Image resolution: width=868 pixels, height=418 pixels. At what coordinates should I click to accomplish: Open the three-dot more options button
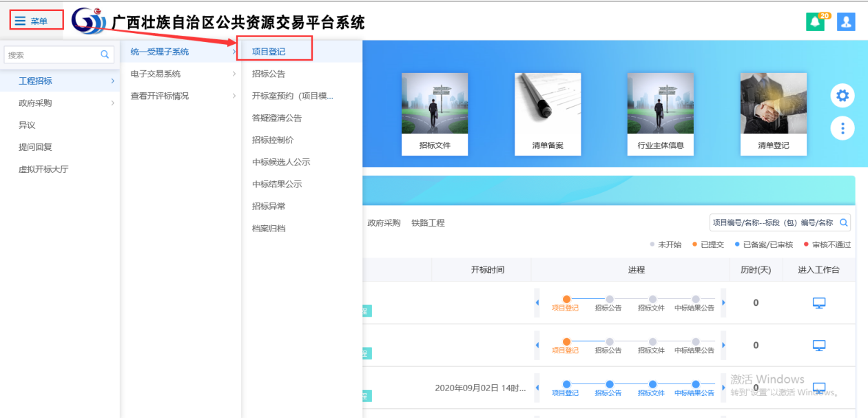(842, 128)
